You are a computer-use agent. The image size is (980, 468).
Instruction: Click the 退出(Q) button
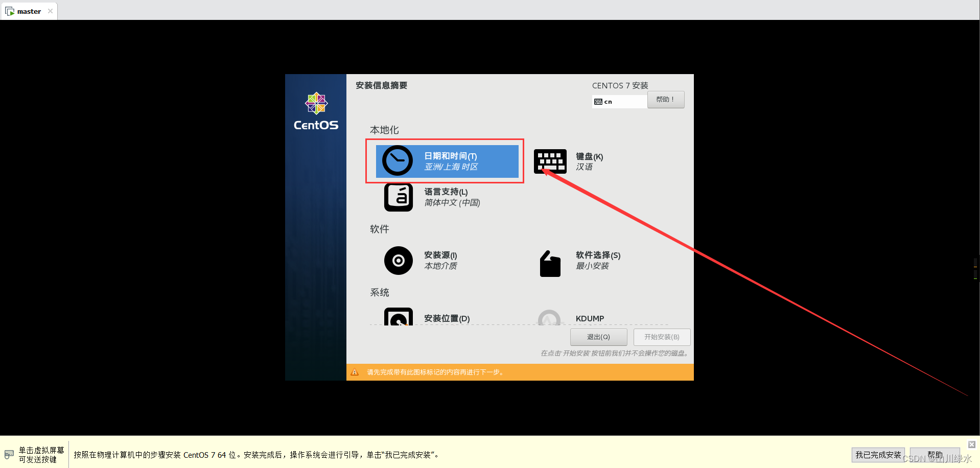click(598, 337)
